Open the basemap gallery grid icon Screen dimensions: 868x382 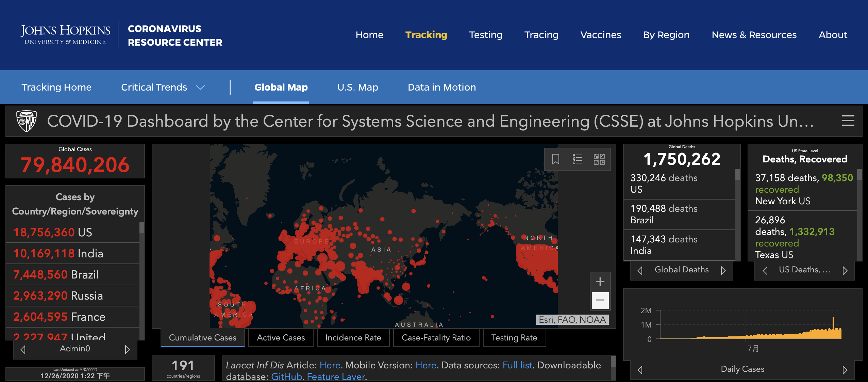tap(599, 159)
